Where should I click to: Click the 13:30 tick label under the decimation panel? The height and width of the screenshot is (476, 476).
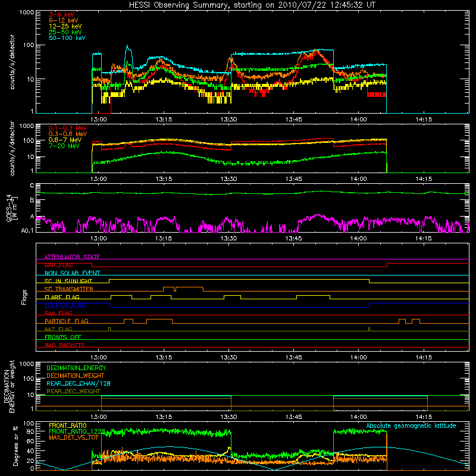(228, 417)
